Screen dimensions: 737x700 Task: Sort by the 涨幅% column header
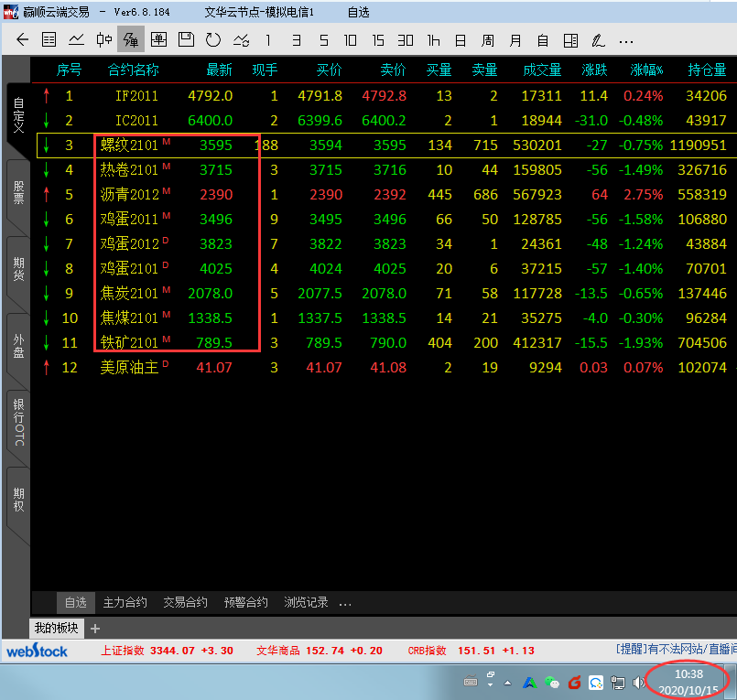pos(645,70)
